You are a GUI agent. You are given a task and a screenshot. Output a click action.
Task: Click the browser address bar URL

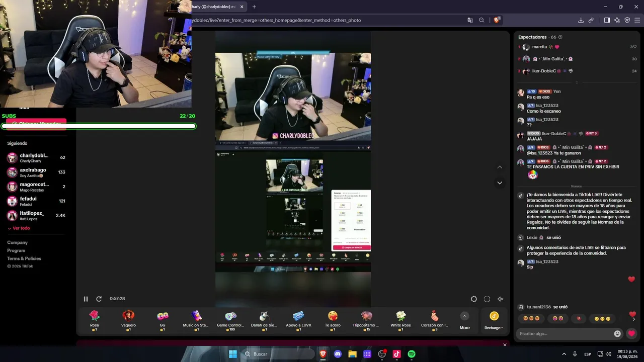coord(276,20)
